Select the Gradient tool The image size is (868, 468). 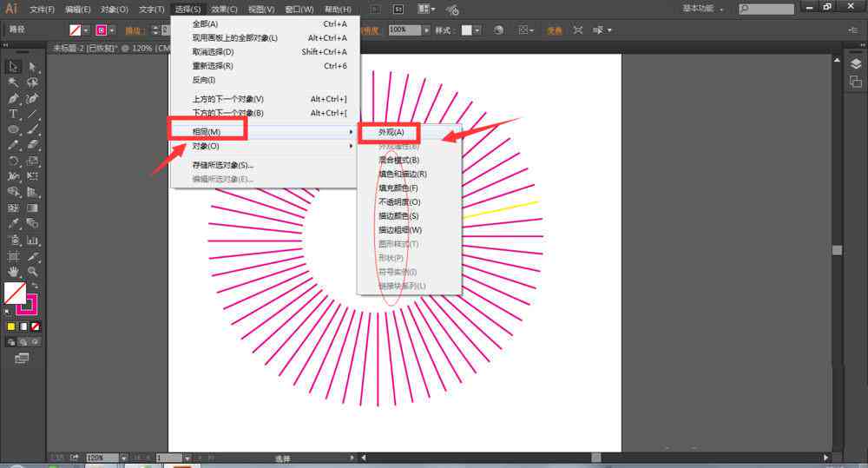click(x=33, y=208)
